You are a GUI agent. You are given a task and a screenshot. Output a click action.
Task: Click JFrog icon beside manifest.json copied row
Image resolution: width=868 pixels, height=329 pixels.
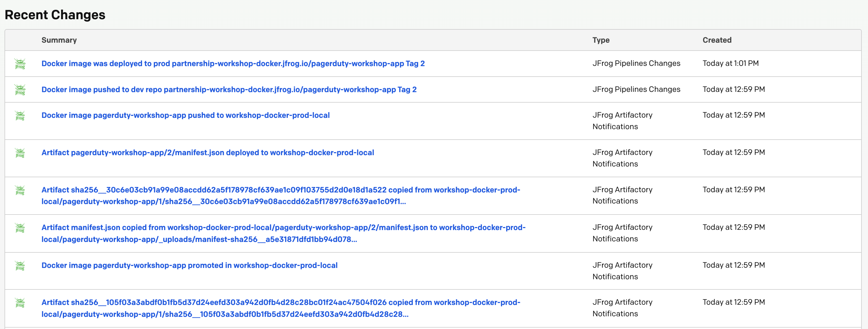[x=20, y=228]
